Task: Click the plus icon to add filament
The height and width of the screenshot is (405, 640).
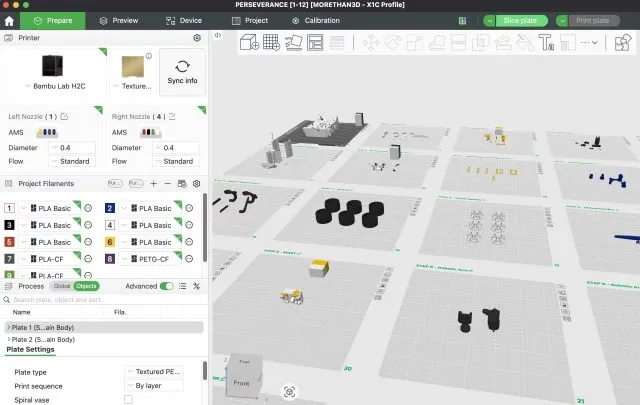Action: (153, 184)
